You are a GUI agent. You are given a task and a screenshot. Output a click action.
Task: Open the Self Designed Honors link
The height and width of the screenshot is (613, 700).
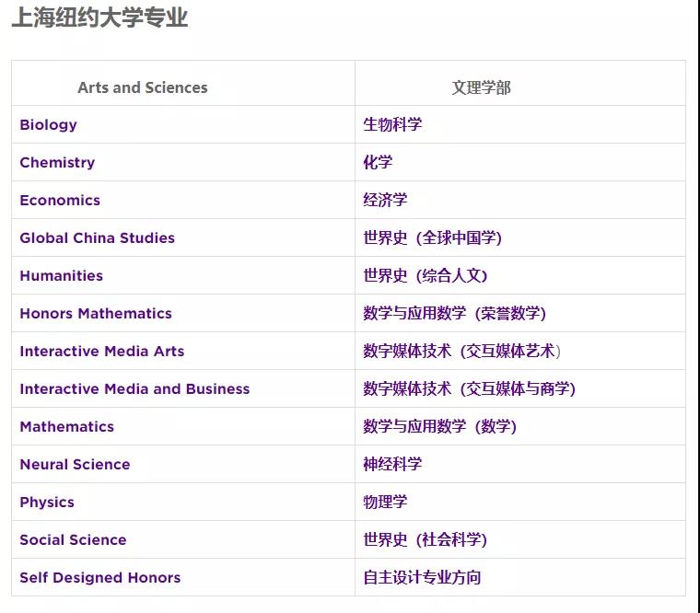point(100,578)
